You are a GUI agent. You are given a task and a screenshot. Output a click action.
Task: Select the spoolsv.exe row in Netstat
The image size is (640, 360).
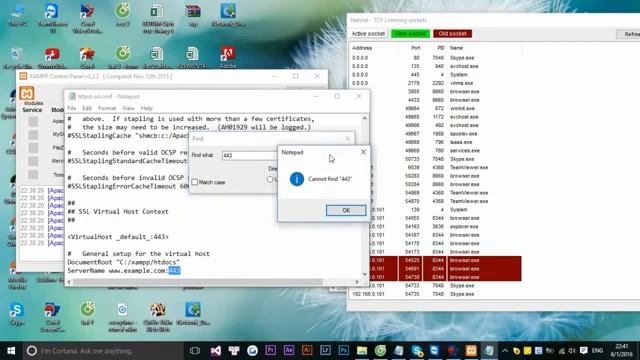point(436,133)
